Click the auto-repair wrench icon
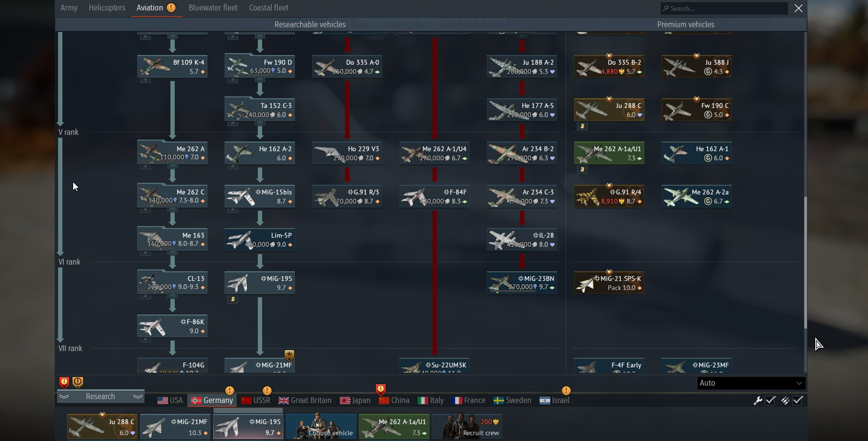 pyautogui.click(x=758, y=400)
